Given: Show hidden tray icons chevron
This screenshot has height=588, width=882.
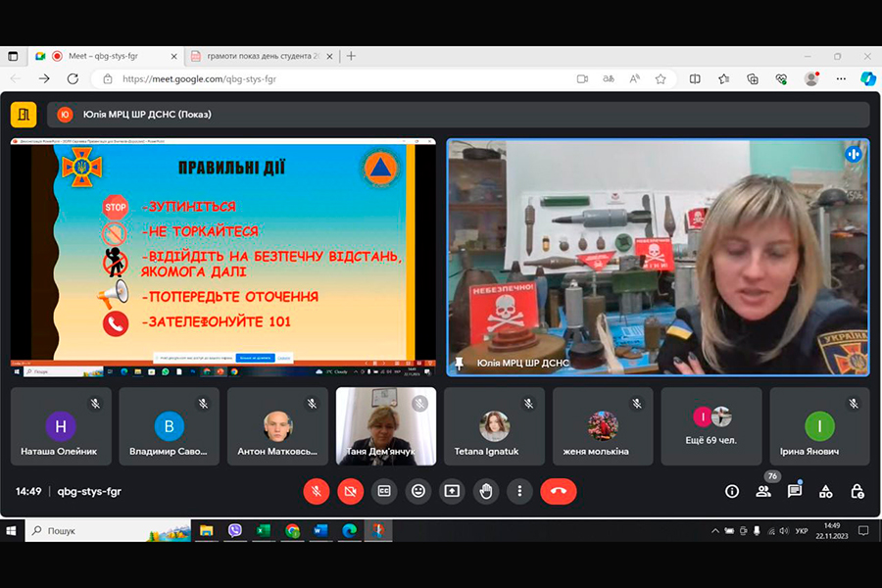Looking at the screenshot, I should (x=715, y=530).
